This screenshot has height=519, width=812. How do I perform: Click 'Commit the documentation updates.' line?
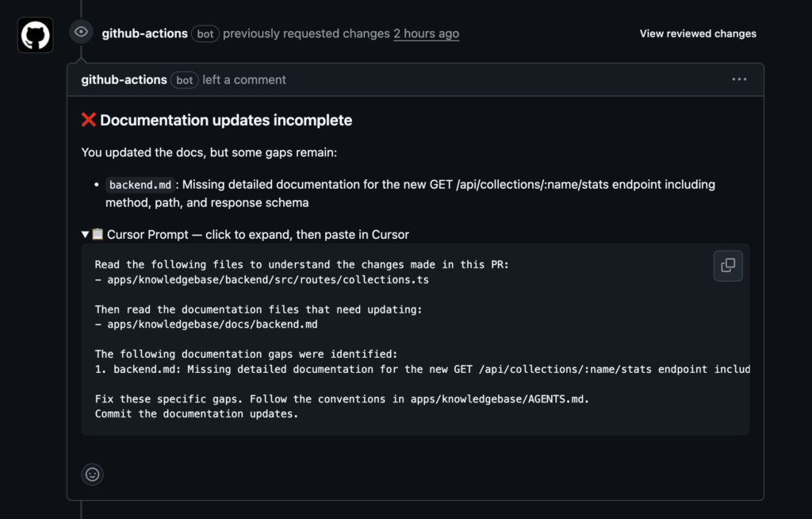pyautogui.click(x=196, y=413)
